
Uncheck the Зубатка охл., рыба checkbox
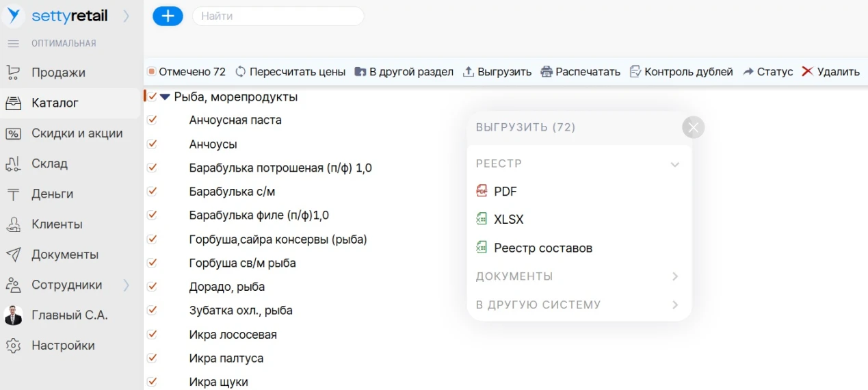[x=153, y=310]
